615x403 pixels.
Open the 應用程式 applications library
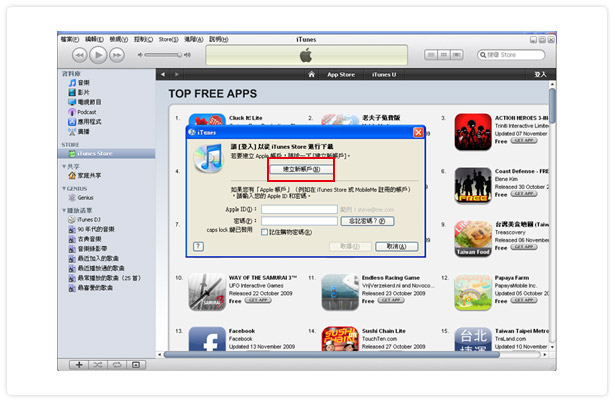tap(84, 122)
